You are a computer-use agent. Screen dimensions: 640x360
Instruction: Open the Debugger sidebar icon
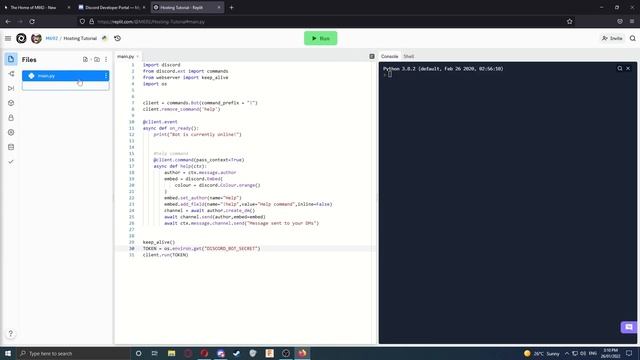[x=11, y=88]
